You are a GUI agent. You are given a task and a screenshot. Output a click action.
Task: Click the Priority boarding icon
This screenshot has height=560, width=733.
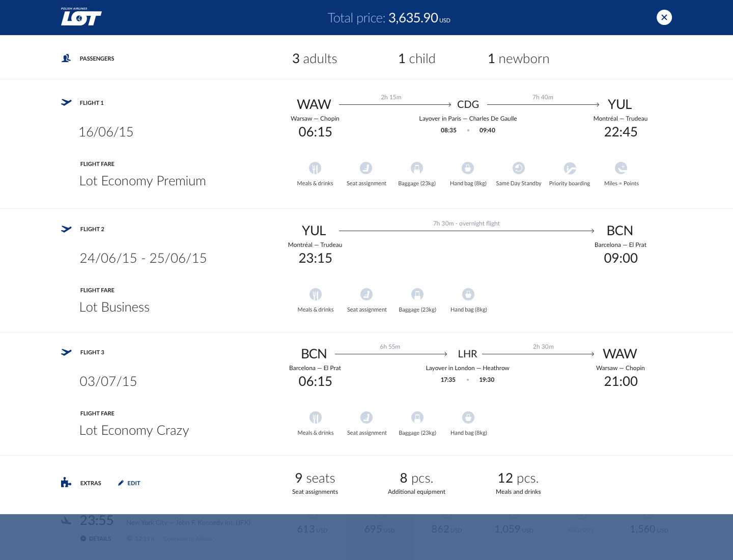pos(570,168)
